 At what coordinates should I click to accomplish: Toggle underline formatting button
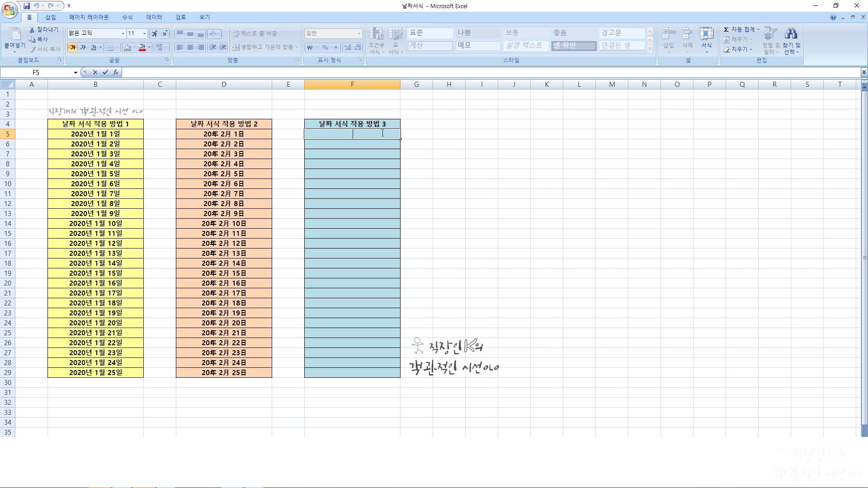(93, 47)
